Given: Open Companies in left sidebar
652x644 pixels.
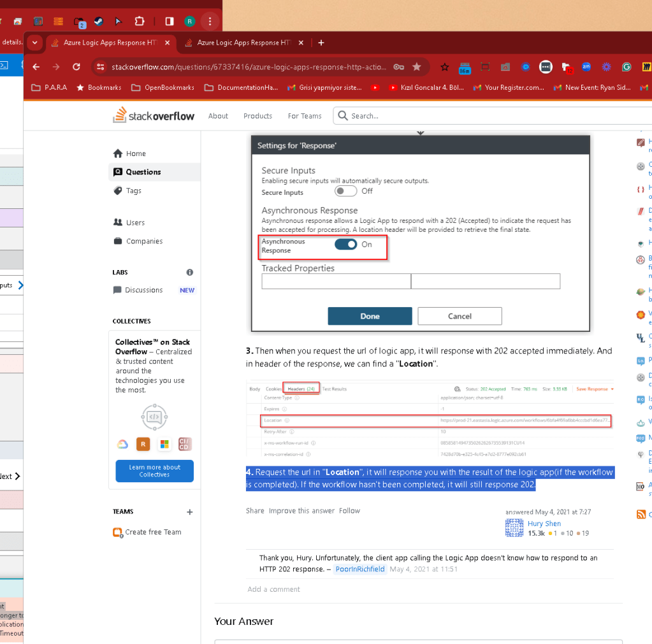Looking at the screenshot, I should pyautogui.click(x=155, y=241).
